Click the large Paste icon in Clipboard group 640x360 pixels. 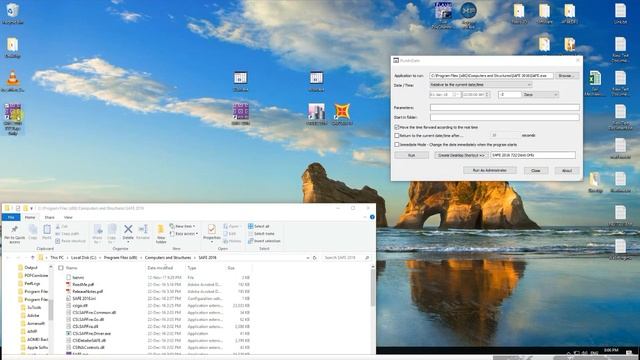tap(47, 230)
